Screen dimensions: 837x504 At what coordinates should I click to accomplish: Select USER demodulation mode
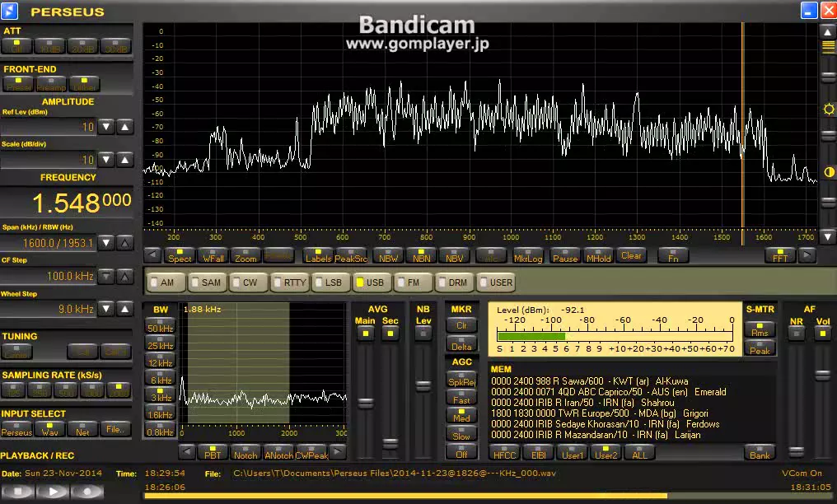coord(496,282)
